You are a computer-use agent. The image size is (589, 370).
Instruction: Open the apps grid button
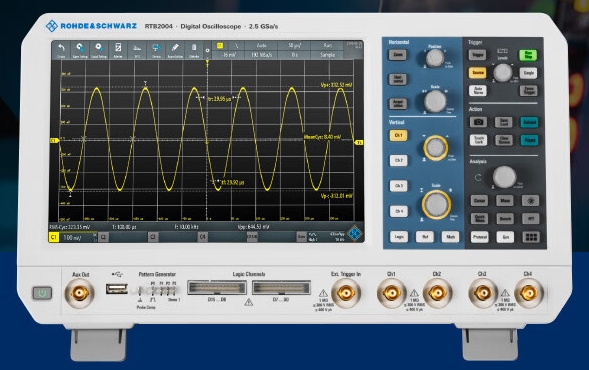coord(531,237)
